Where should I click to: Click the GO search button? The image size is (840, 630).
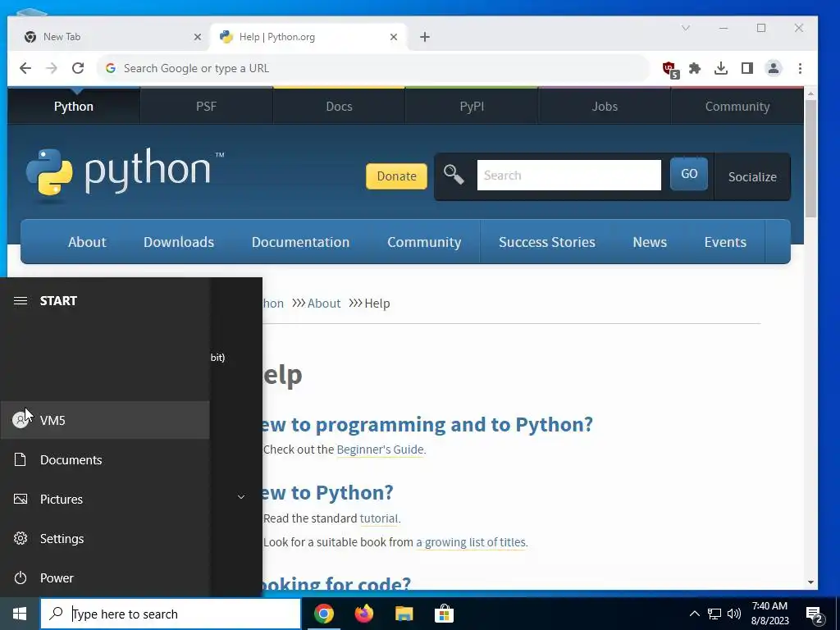(x=689, y=174)
